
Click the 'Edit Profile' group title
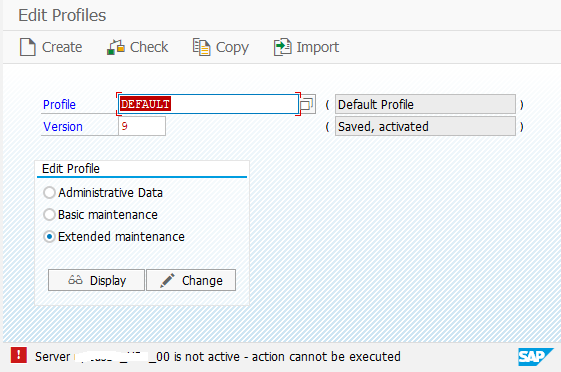71,168
